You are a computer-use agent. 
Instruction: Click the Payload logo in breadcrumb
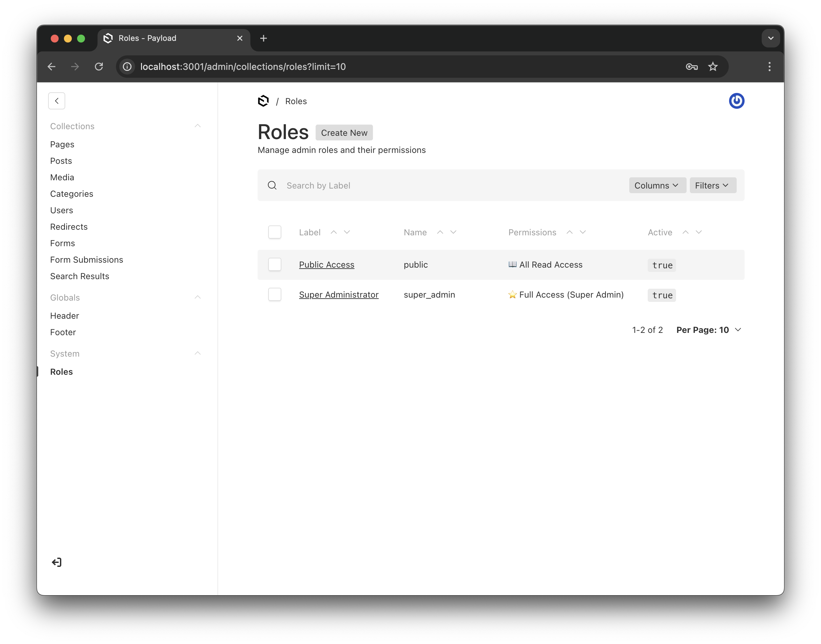pyautogui.click(x=263, y=101)
